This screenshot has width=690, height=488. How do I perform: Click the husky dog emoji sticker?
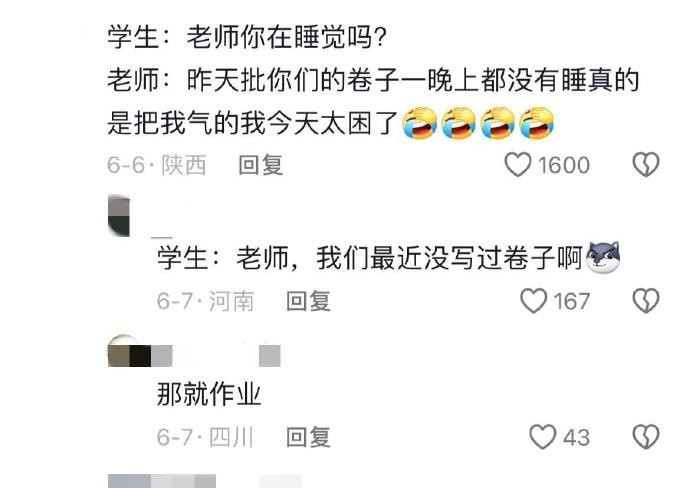point(603,257)
